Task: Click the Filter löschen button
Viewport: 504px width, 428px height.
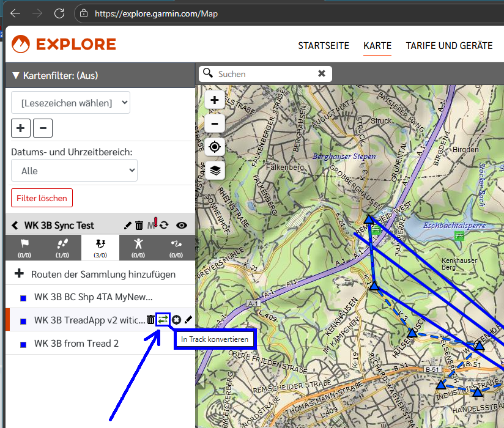Action: 42,198
